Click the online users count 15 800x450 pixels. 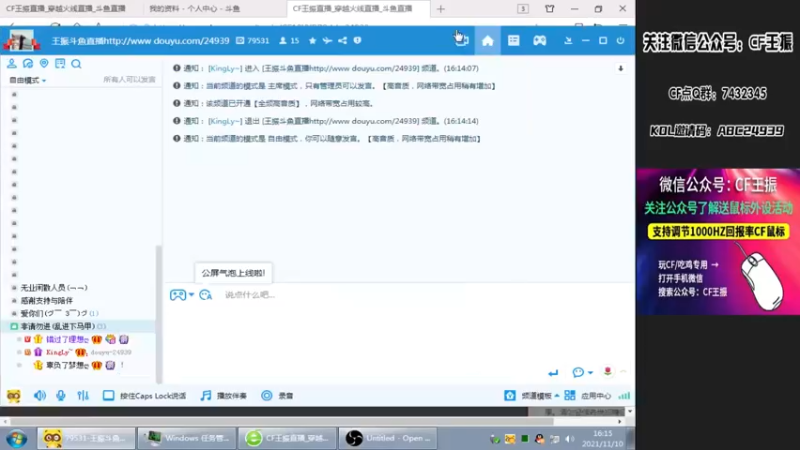coord(289,41)
